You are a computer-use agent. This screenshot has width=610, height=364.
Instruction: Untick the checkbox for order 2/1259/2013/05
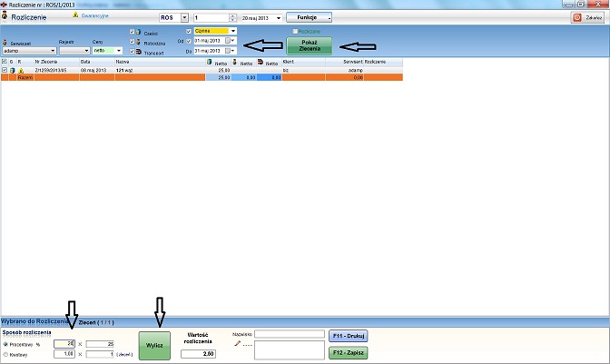click(x=5, y=70)
